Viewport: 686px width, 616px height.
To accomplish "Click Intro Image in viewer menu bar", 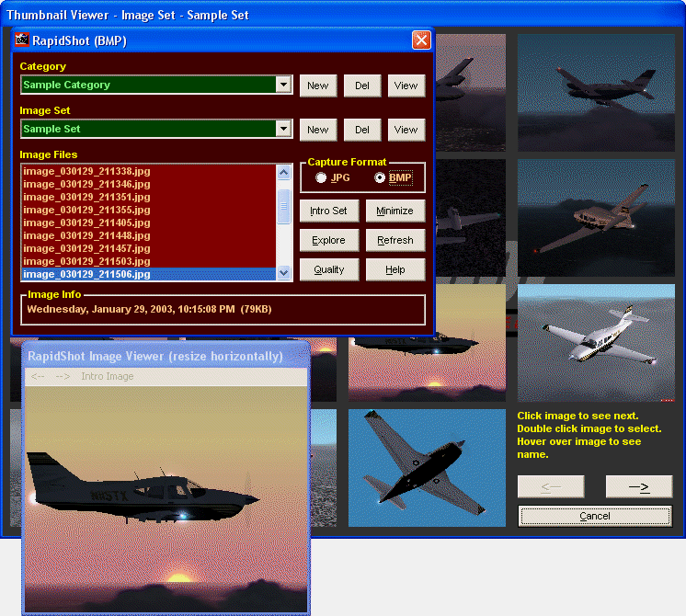I will tap(107, 376).
